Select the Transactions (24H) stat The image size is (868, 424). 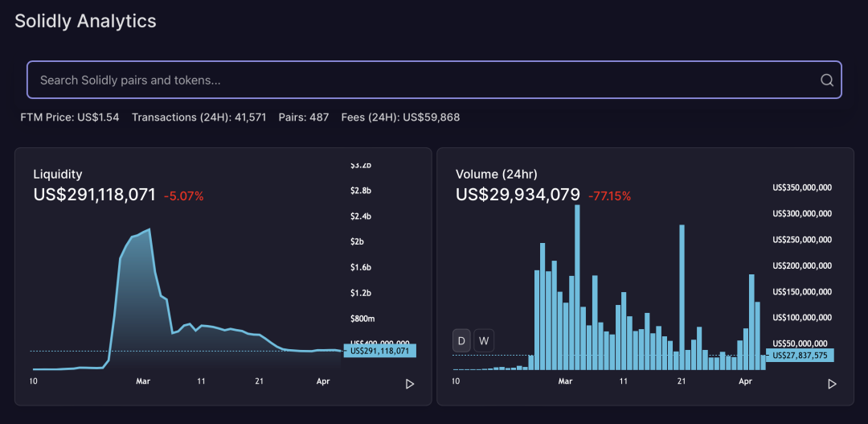pos(199,117)
